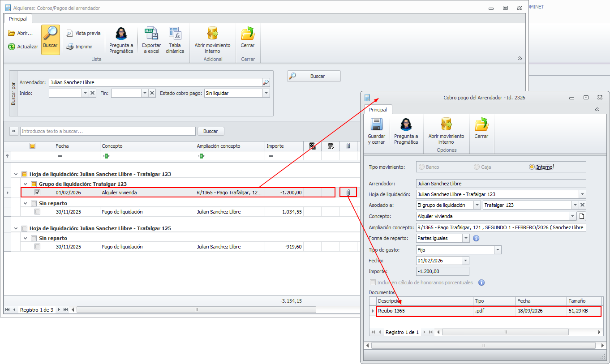Select the Buscar magnifier in the ribbon
Viewport: 610px width, 364px height.
pyautogui.click(x=51, y=39)
